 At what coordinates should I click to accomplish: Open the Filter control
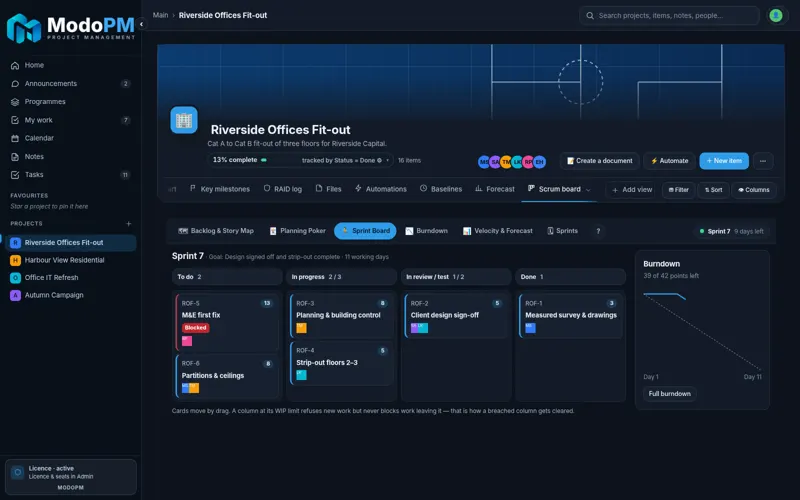[678, 190]
